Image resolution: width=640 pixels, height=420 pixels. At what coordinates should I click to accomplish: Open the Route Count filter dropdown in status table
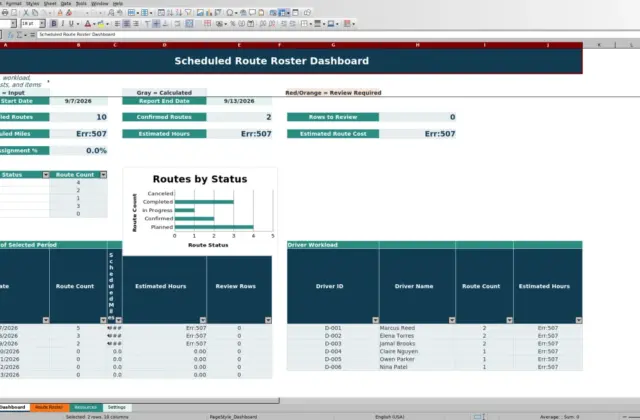tap(103, 175)
